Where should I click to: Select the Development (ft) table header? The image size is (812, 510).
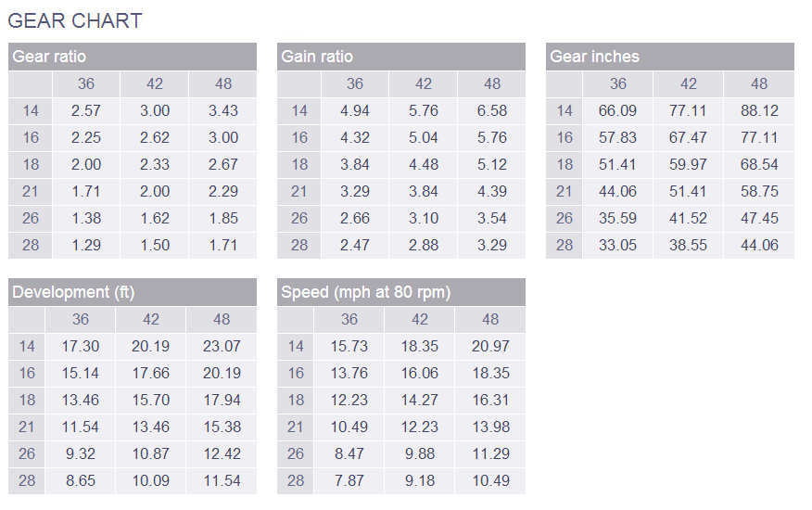[132, 292]
